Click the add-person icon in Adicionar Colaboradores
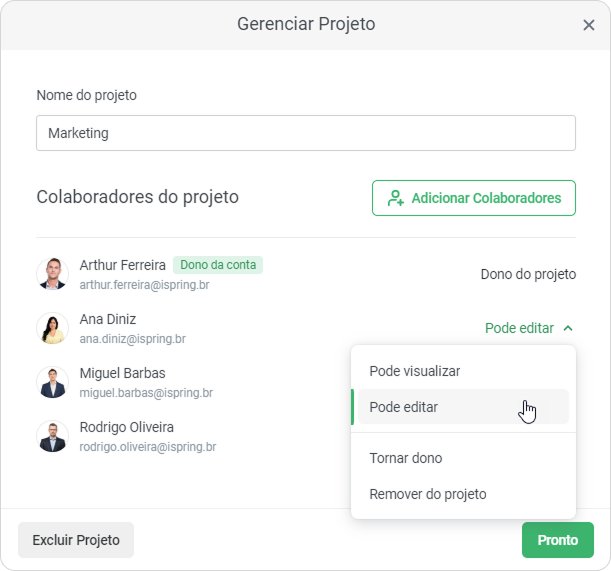Viewport: 611px width, 571px height. 396,198
